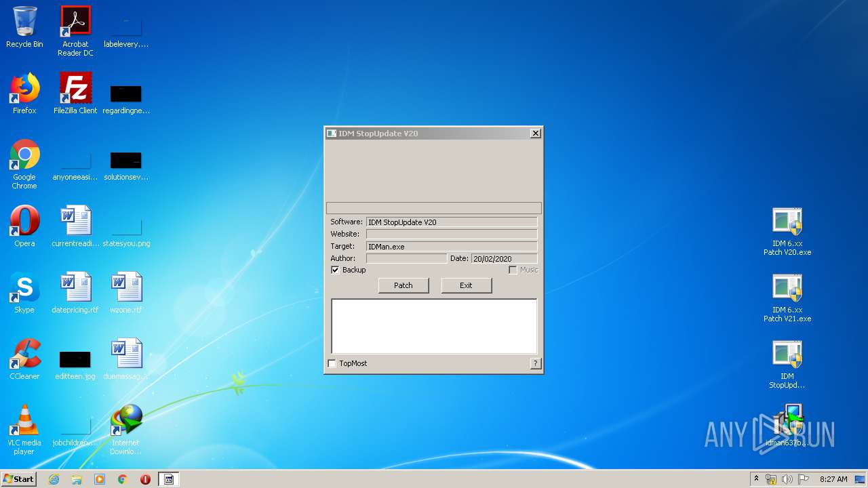Open Chrome from the taskbar
The width and height of the screenshot is (868, 488).
click(x=123, y=479)
